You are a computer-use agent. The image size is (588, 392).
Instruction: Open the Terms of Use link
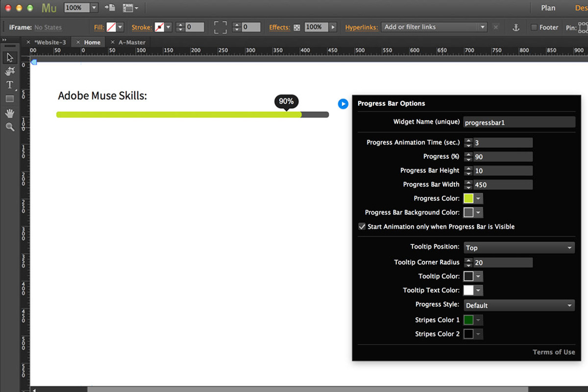click(x=554, y=352)
